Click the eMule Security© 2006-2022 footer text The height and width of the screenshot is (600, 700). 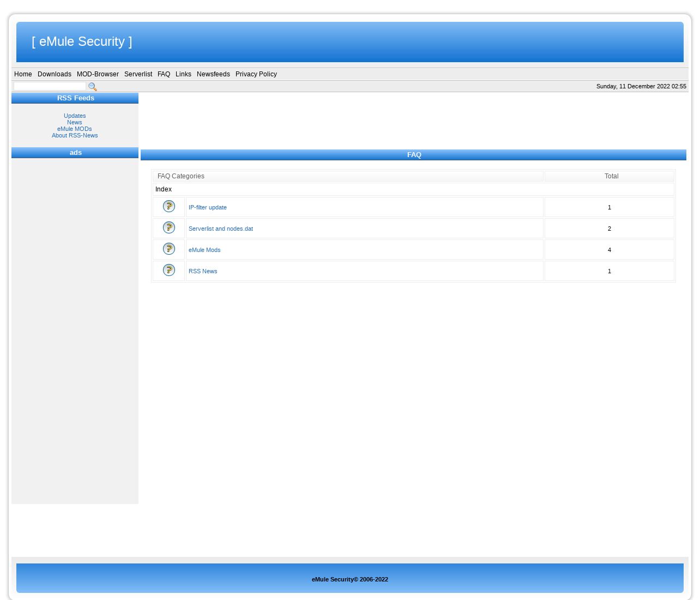[x=350, y=579]
